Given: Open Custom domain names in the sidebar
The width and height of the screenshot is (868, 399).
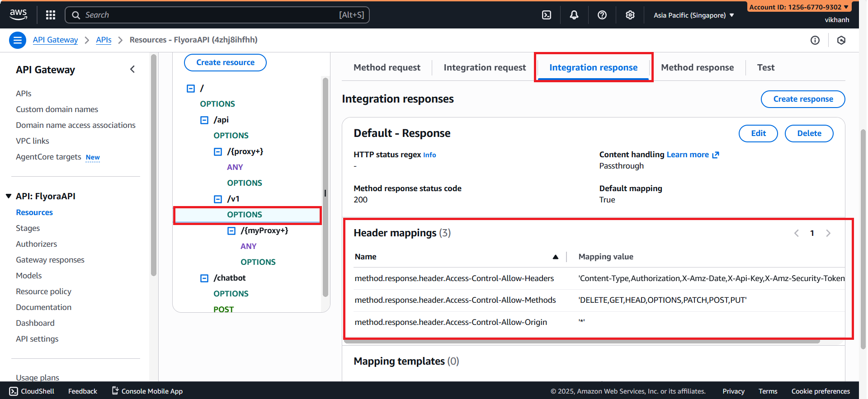Looking at the screenshot, I should coord(57,109).
